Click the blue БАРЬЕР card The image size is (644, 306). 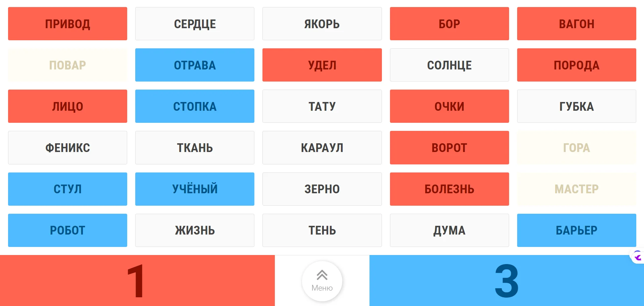576,230
